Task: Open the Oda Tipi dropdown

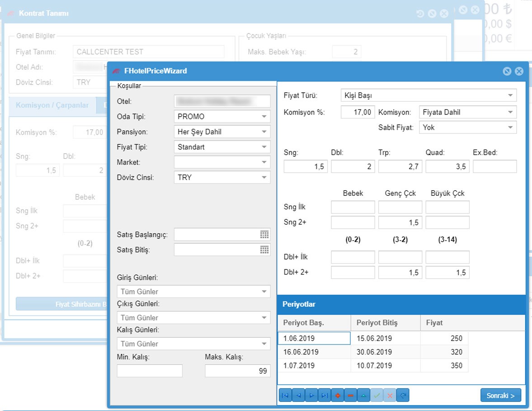Action: [264, 116]
